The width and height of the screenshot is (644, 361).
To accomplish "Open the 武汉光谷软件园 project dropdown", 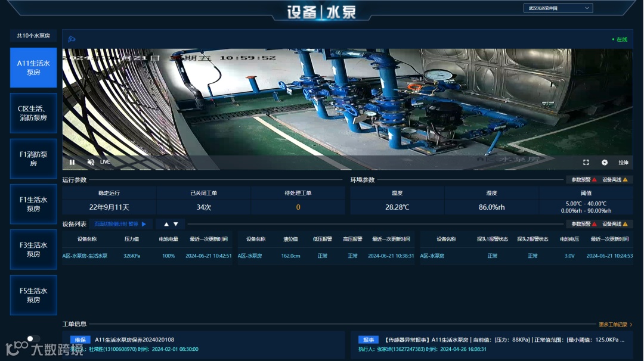I will (x=558, y=8).
